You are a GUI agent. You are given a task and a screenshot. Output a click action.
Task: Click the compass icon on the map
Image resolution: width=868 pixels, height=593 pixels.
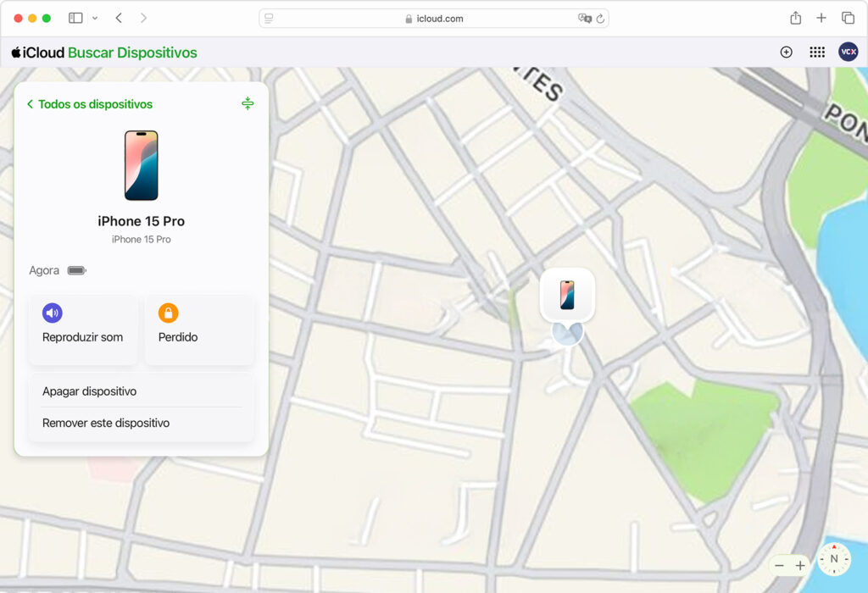click(833, 559)
